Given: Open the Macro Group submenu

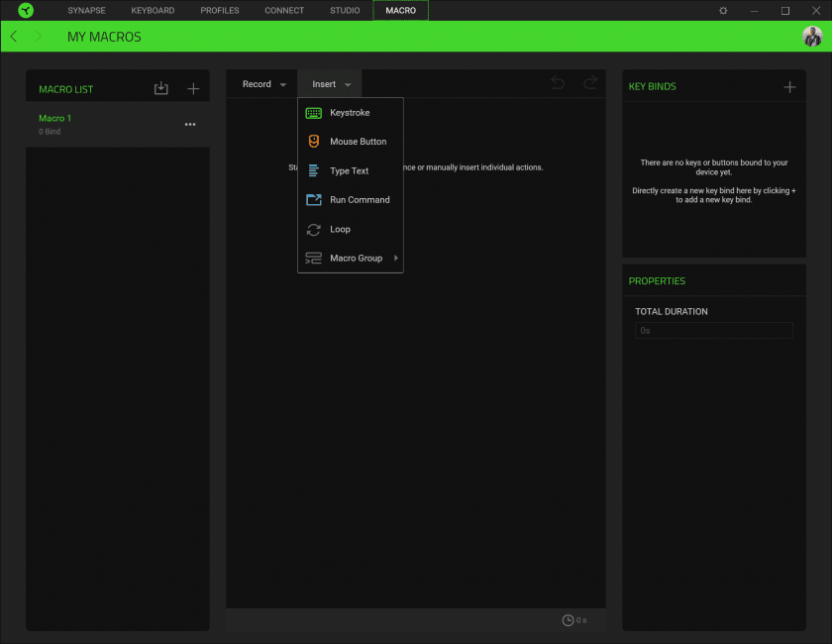Looking at the screenshot, I should click(x=351, y=258).
